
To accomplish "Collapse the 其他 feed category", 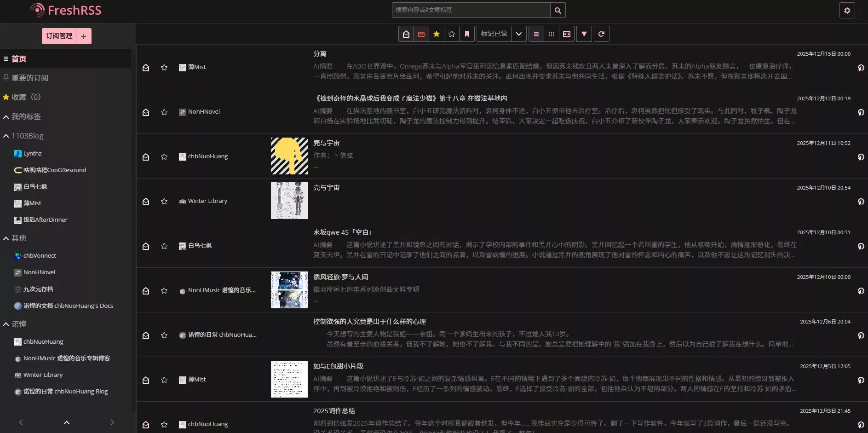I will click(6, 238).
